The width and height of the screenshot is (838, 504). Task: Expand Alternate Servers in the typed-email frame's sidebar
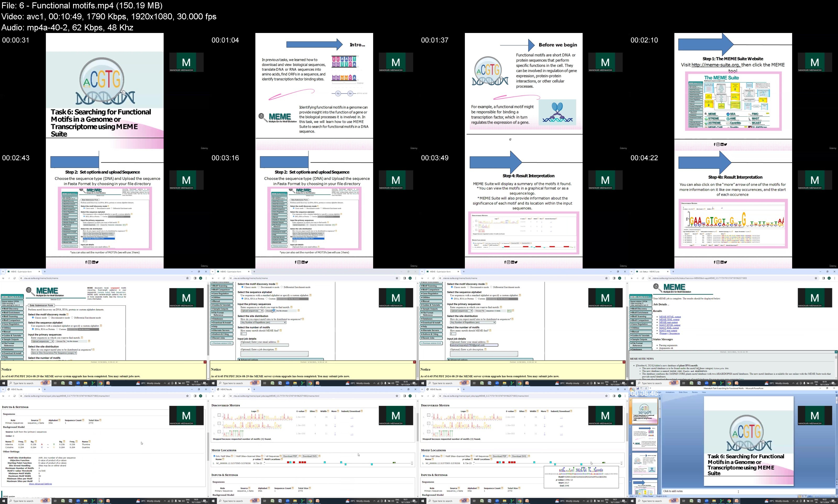click(431, 330)
